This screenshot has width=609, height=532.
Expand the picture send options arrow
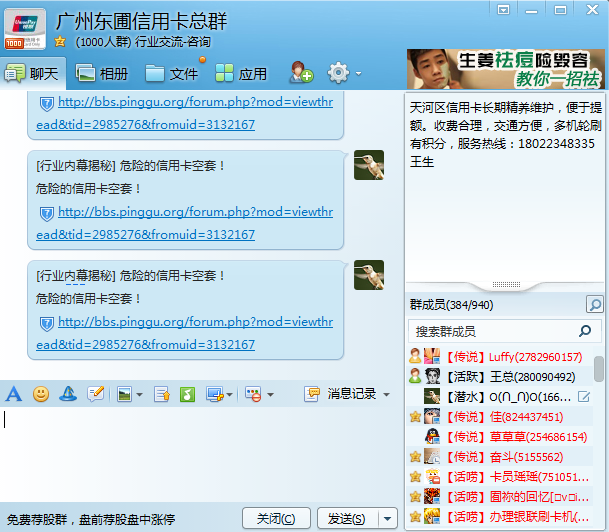point(139,395)
